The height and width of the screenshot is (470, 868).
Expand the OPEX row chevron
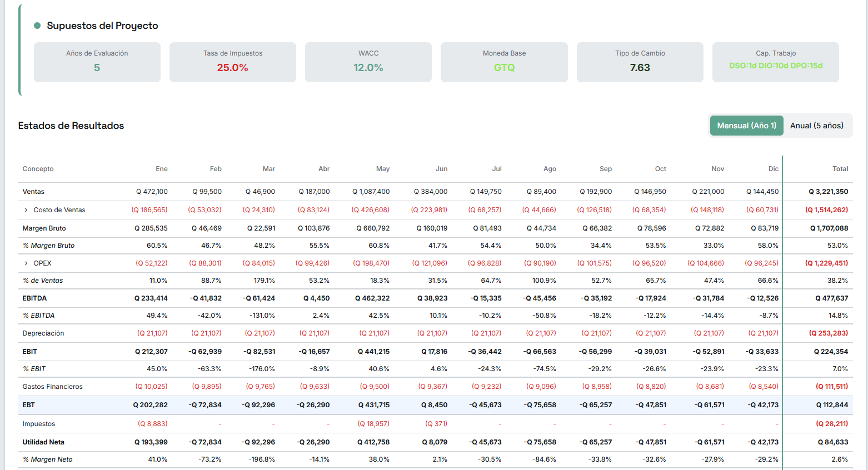26,263
